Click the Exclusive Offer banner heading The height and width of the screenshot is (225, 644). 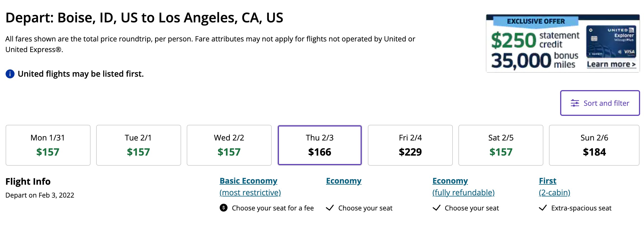click(536, 21)
